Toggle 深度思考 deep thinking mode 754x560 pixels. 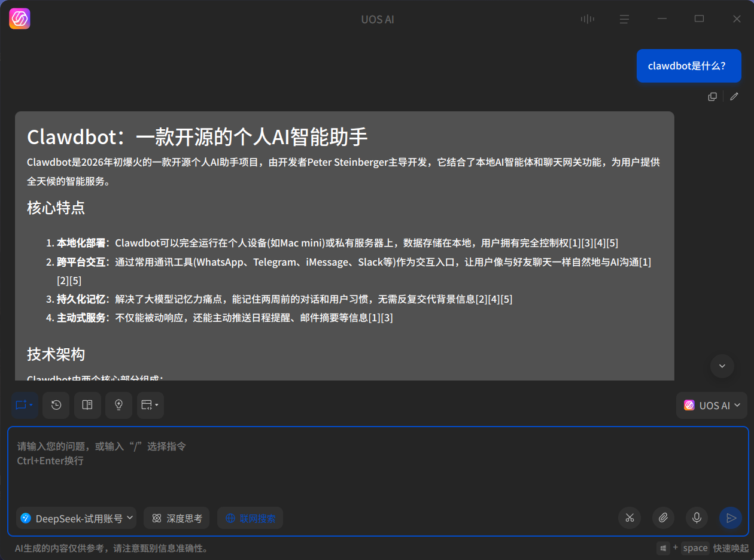177,518
